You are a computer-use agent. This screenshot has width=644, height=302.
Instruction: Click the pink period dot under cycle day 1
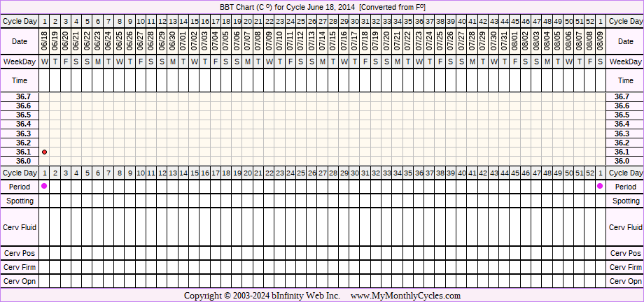pyautogui.click(x=45, y=186)
